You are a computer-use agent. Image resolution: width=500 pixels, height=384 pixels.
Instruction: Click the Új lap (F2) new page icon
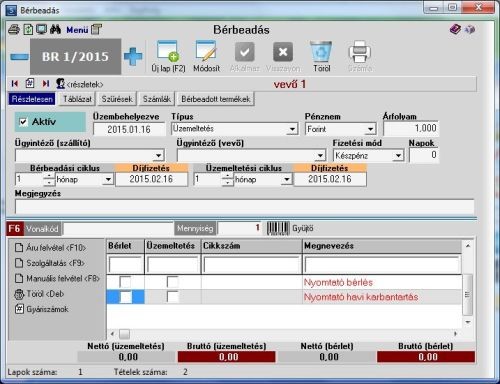click(x=168, y=51)
